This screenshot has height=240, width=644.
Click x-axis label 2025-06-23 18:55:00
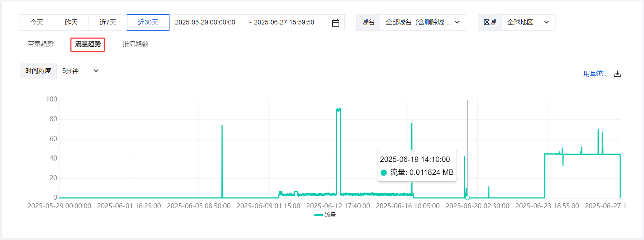547,206
